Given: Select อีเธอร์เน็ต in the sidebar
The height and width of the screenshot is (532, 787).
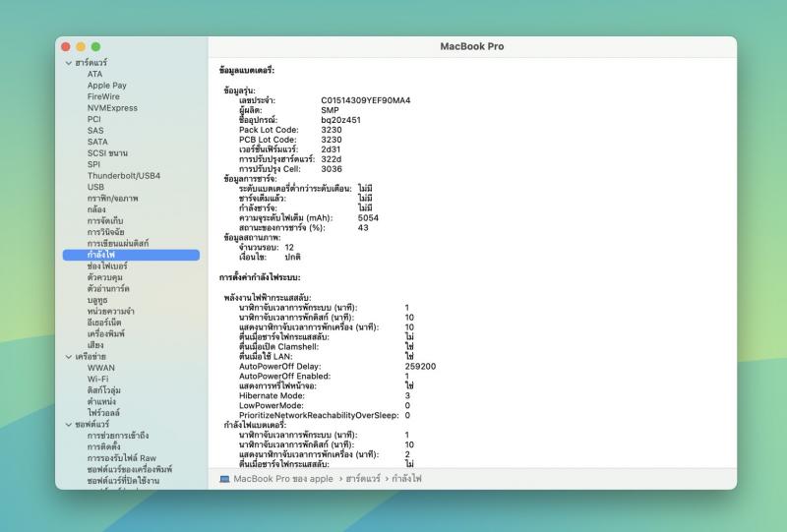Looking at the screenshot, I should 104,323.
